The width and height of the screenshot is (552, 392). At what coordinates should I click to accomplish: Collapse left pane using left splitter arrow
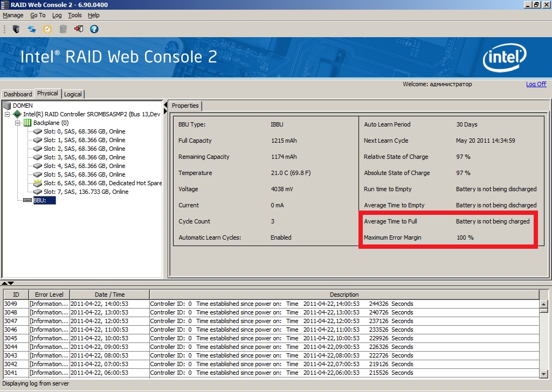click(x=165, y=105)
